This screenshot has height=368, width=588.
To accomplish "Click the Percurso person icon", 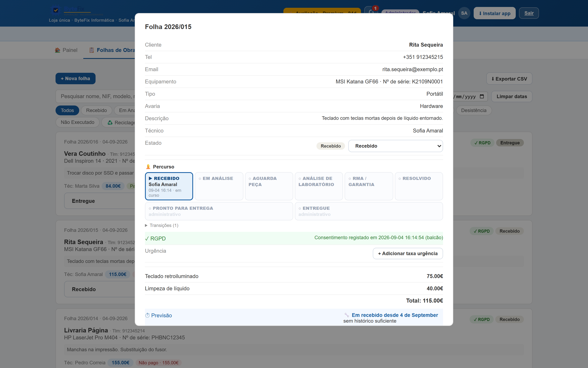I will (148, 167).
